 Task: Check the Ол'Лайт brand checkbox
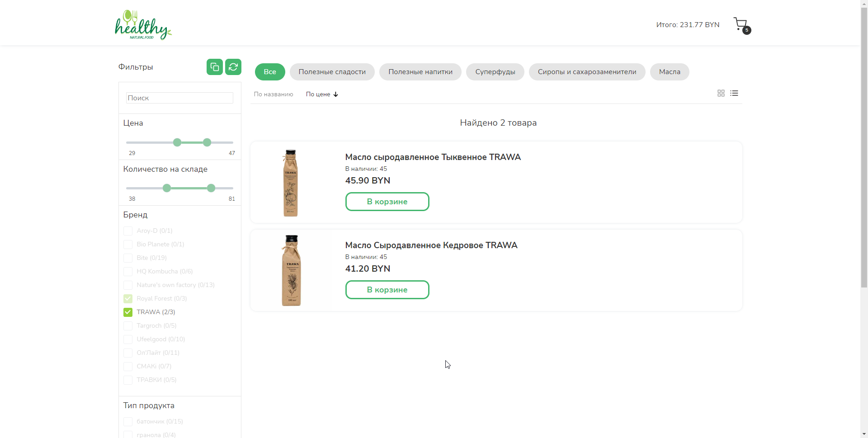[x=128, y=353]
